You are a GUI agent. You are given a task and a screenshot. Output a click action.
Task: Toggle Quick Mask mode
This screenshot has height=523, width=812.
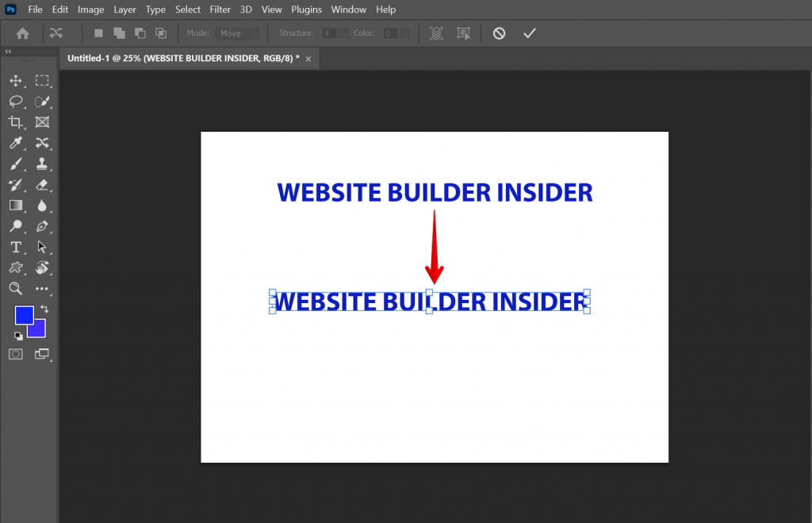click(16, 354)
